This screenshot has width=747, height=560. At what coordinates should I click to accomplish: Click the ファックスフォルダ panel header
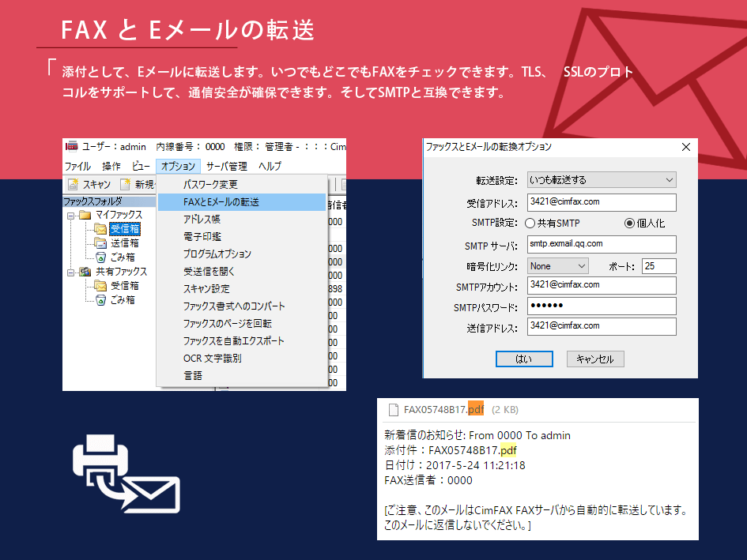point(109,201)
